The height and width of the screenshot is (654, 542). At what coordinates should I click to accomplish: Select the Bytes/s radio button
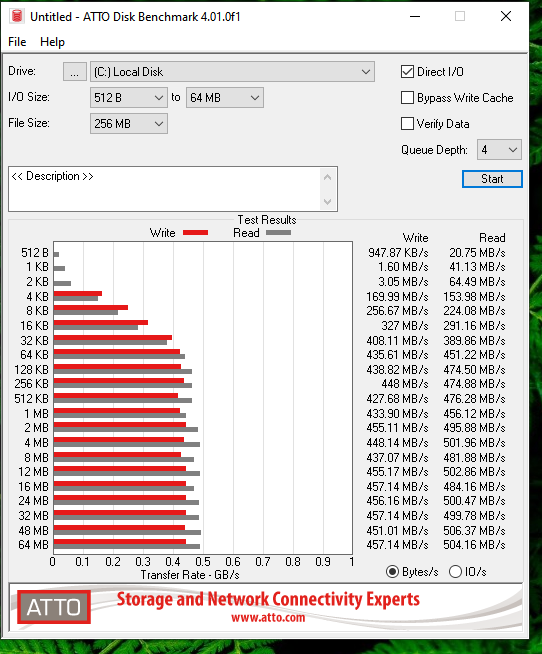[x=392, y=571]
